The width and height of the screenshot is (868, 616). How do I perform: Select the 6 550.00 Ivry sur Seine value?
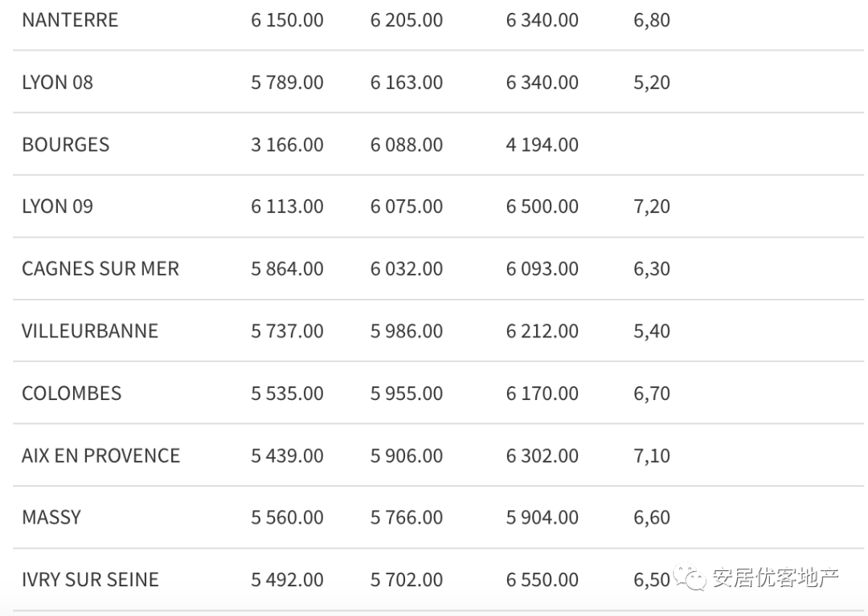pos(542,579)
